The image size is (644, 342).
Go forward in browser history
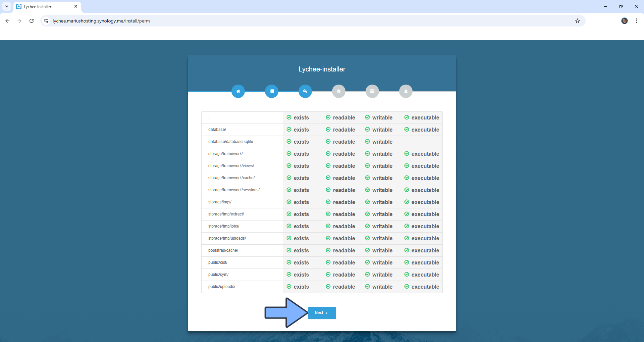coord(19,21)
